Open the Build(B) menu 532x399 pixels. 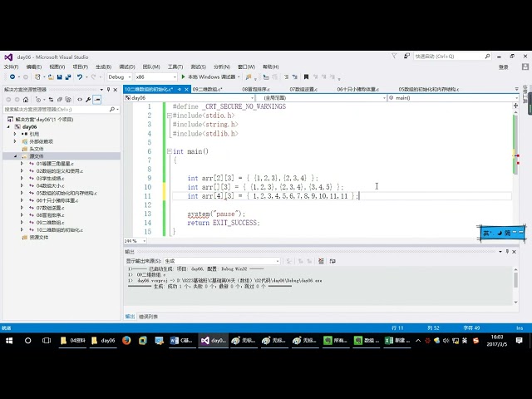click(x=103, y=66)
